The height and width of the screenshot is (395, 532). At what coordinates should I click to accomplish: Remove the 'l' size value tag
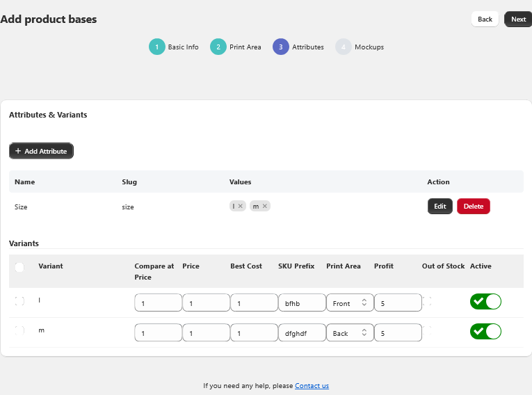tap(241, 206)
